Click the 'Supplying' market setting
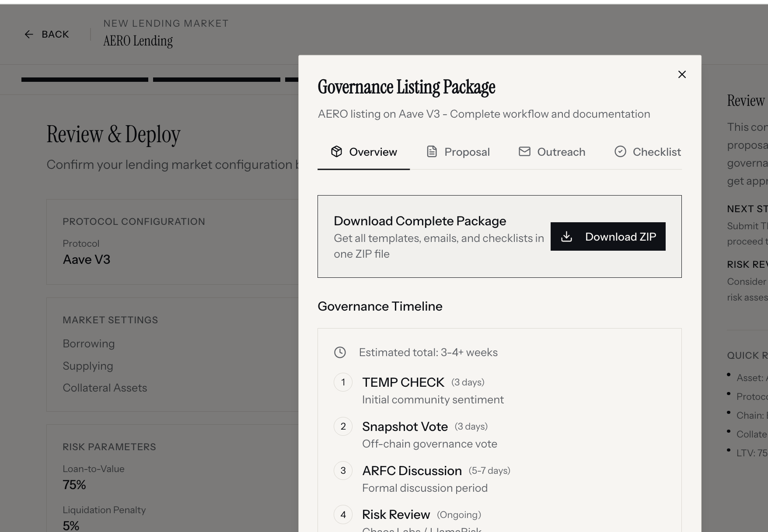 tap(88, 366)
